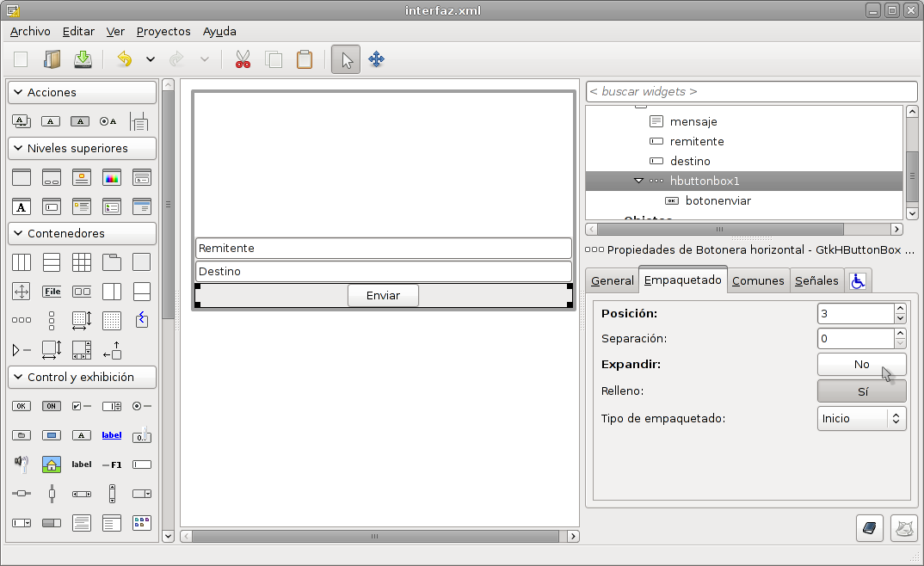Open the undo history dropdown arrow
The image size is (924, 566).
click(x=151, y=58)
